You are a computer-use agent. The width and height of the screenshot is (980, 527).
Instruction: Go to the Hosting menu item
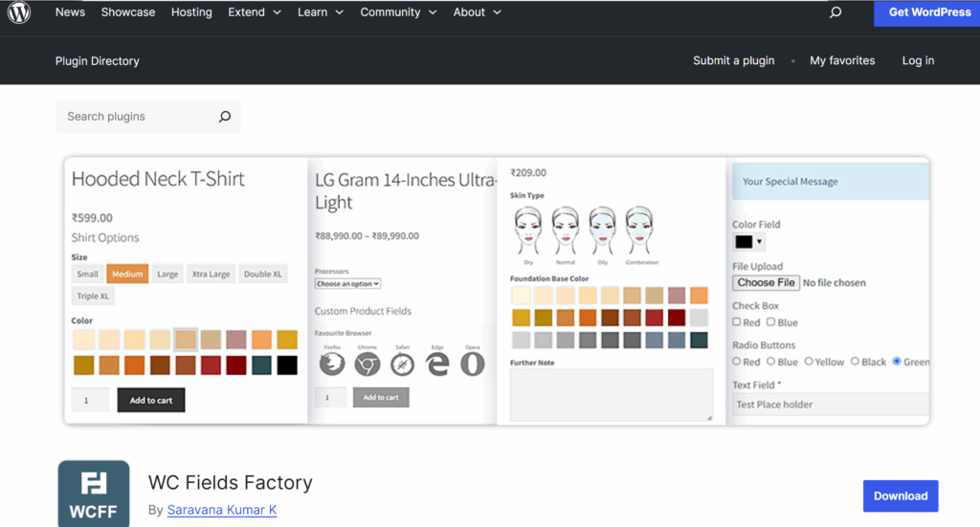click(191, 12)
